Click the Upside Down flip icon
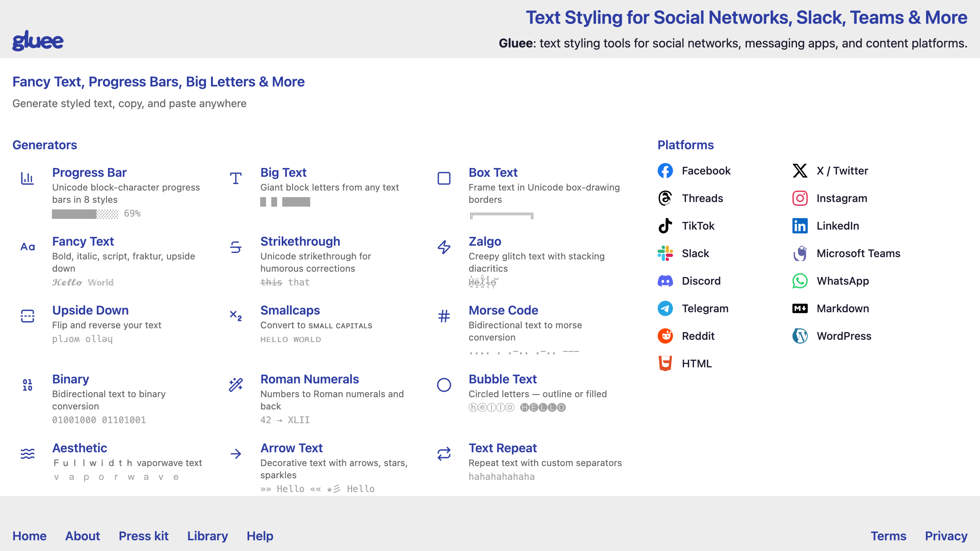Screen dimensions: 980x551 28,316
